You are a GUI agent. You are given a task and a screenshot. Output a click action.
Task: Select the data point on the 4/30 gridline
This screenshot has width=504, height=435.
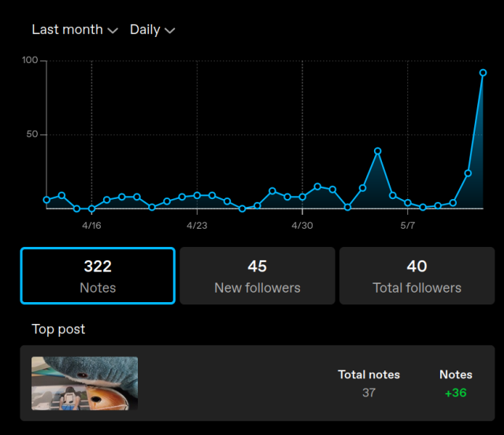click(302, 197)
